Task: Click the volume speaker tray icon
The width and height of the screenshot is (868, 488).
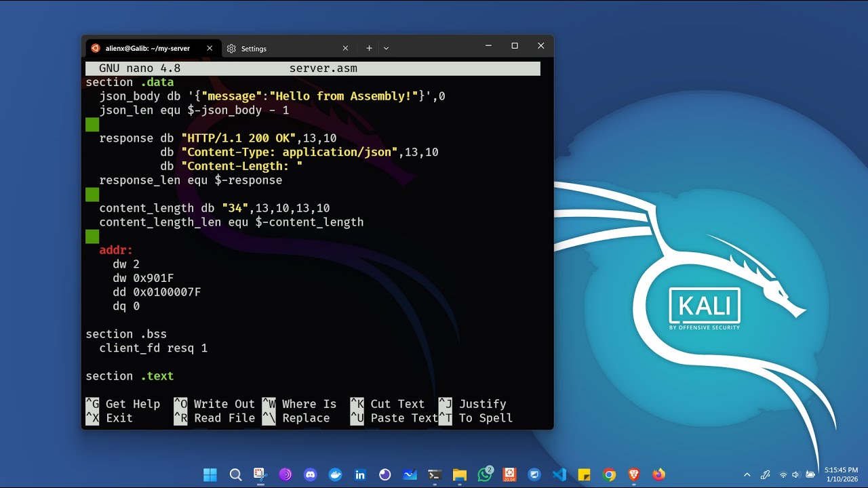Action: [x=796, y=474]
